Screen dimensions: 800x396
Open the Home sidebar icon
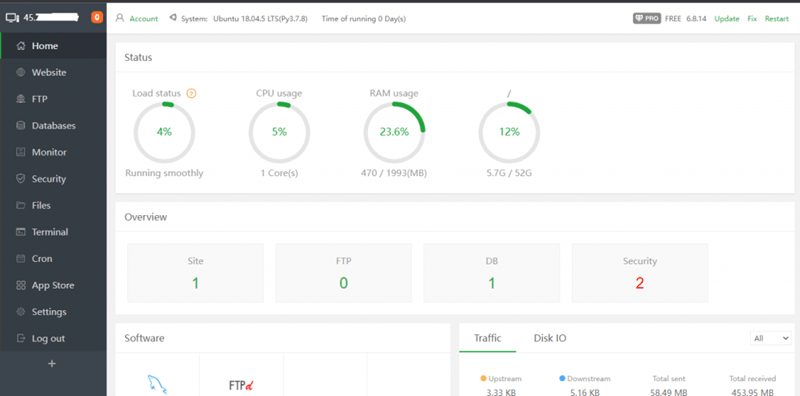21,46
